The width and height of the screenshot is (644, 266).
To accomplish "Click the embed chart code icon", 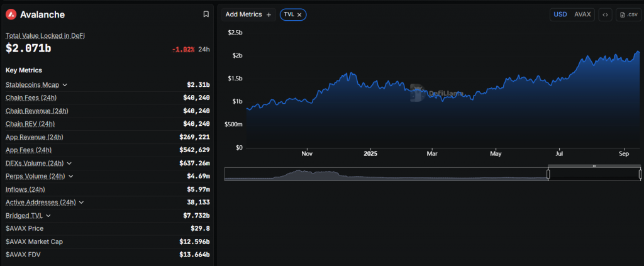I will pos(605,14).
